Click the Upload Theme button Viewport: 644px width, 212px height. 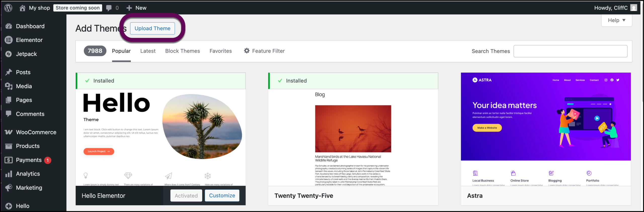[152, 28]
